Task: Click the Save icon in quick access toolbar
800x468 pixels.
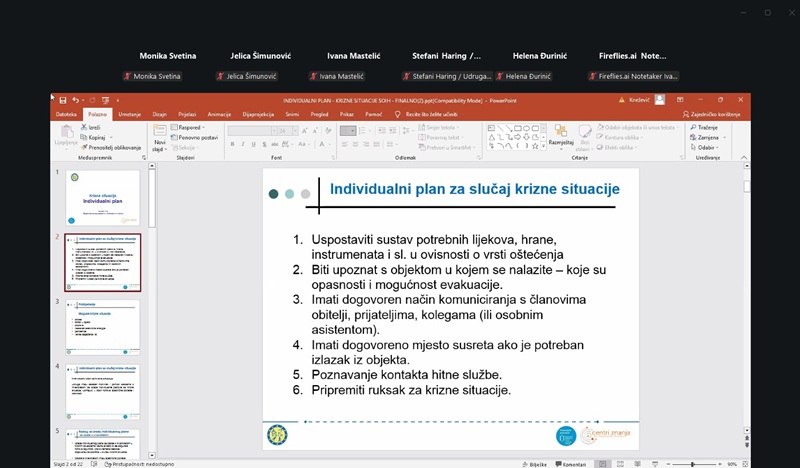Action: (x=63, y=100)
